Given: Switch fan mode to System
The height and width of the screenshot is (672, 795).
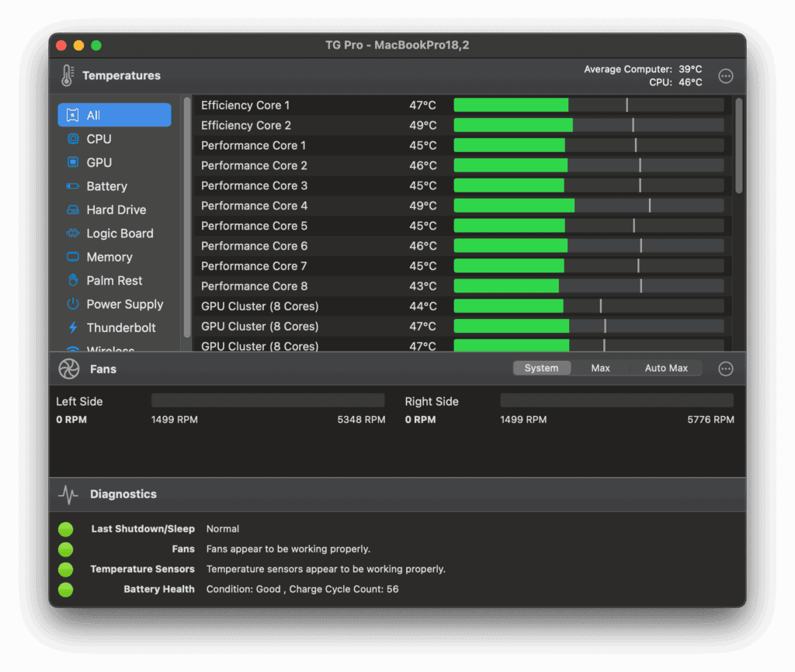Looking at the screenshot, I should [x=541, y=369].
